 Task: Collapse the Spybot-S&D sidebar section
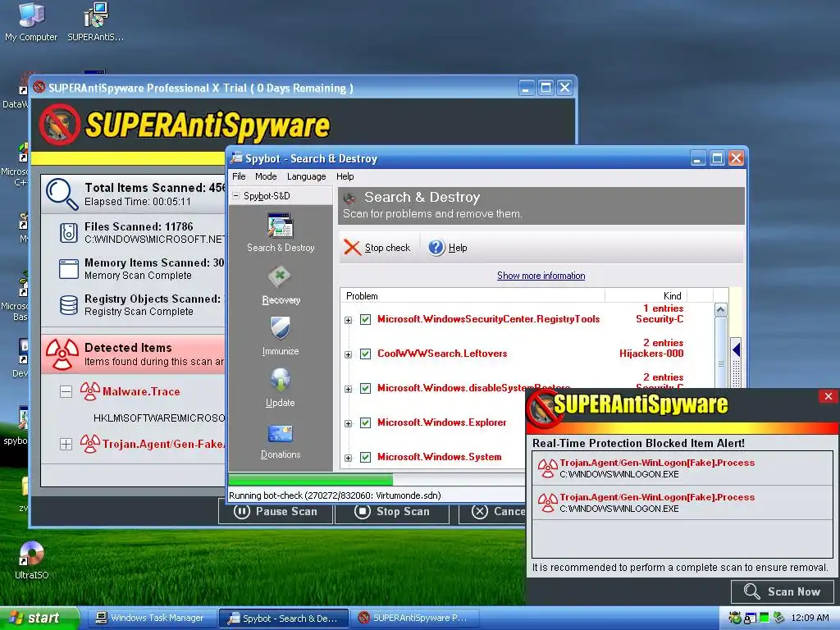point(235,196)
